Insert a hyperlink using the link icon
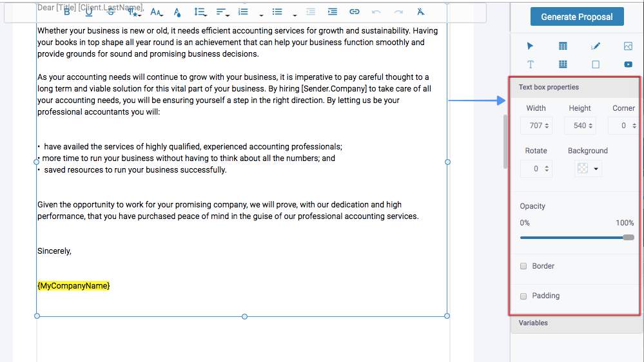The height and width of the screenshot is (362, 644). [355, 12]
